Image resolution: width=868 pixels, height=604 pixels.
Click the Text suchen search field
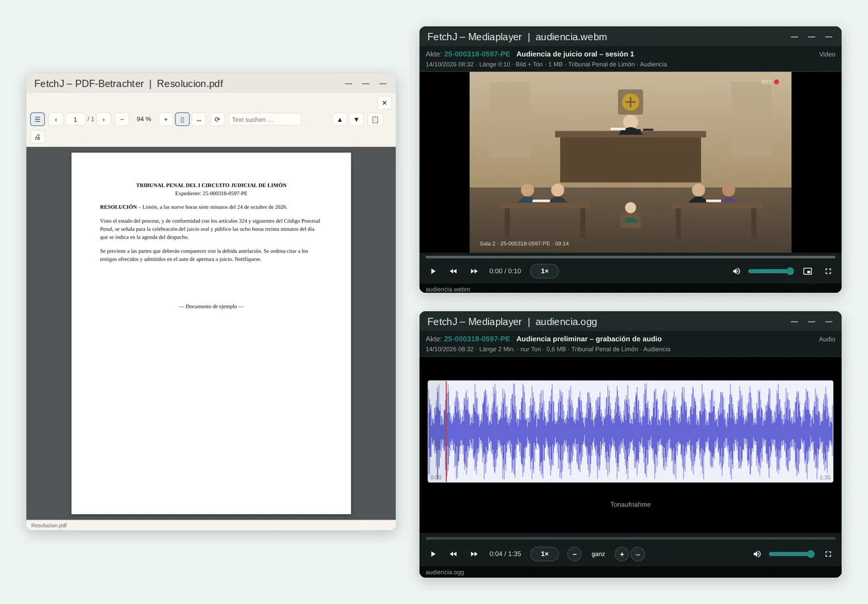[x=264, y=119]
